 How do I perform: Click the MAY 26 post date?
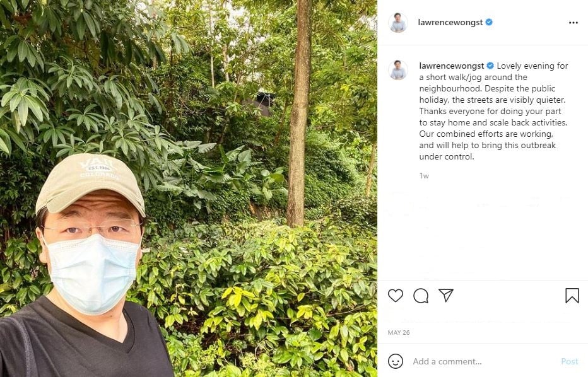[398, 332]
